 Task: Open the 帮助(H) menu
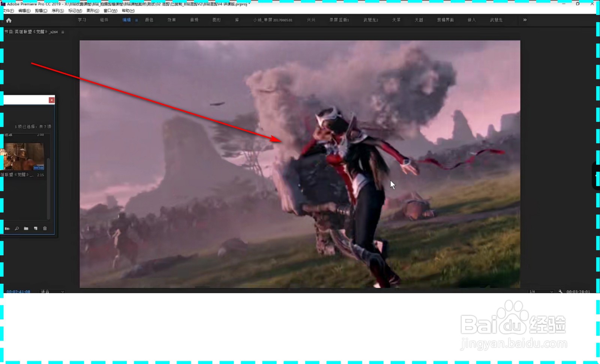128,10
